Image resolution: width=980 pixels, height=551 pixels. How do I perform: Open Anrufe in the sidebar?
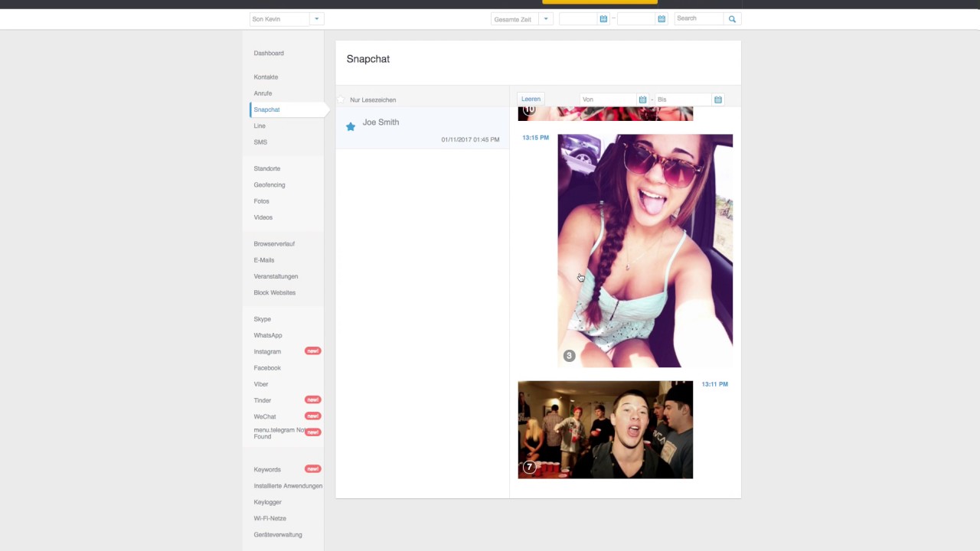[x=263, y=93]
